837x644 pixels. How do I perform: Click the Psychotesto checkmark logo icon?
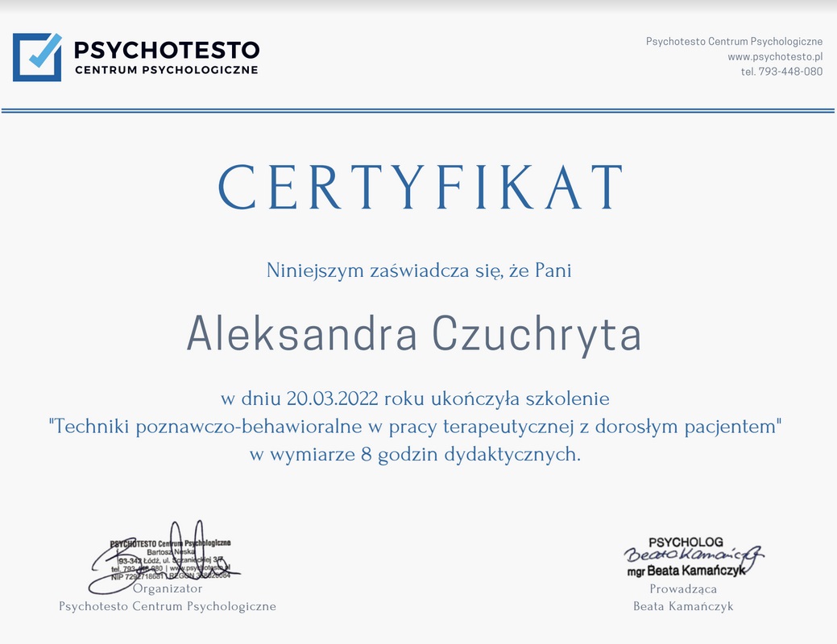coord(37,57)
